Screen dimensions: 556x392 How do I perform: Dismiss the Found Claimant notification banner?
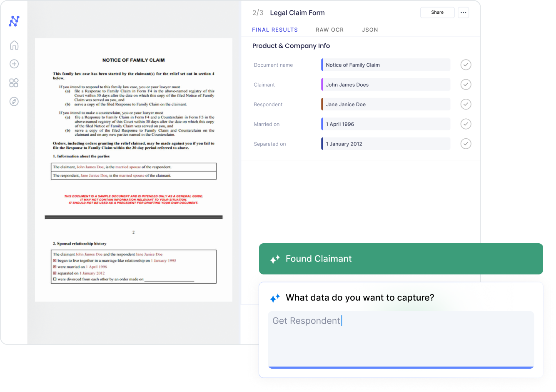click(x=400, y=259)
